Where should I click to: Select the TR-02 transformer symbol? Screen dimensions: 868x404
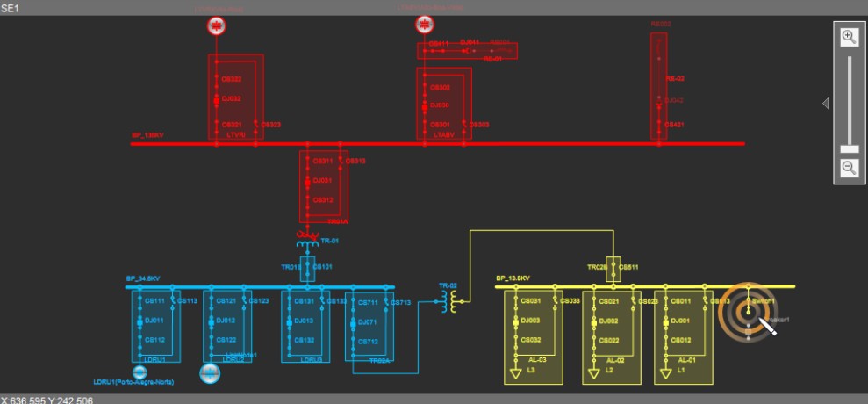[450, 301]
